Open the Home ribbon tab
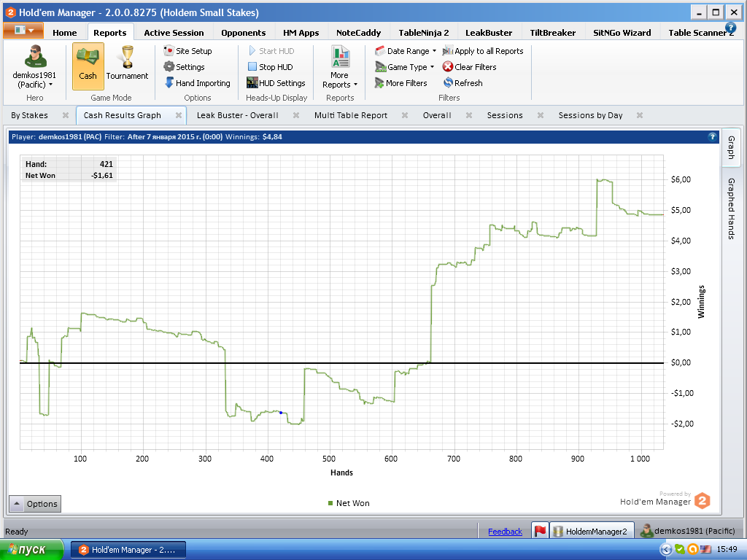The height and width of the screenshot is (560, 747). pyautogui.click(x=65, y=32)
